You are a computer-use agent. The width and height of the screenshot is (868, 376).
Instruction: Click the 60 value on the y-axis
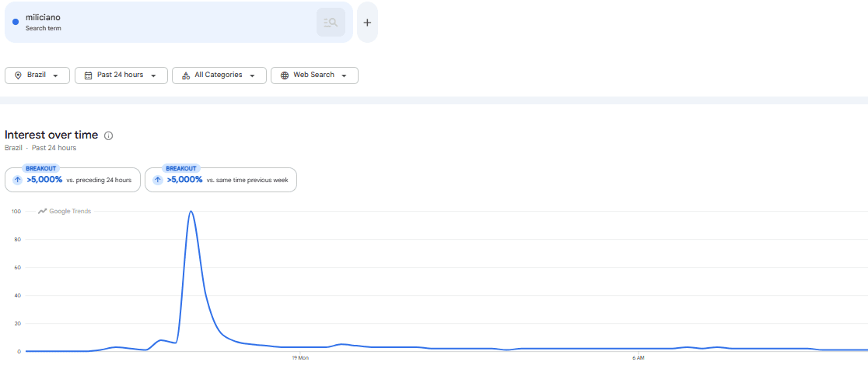18,268
